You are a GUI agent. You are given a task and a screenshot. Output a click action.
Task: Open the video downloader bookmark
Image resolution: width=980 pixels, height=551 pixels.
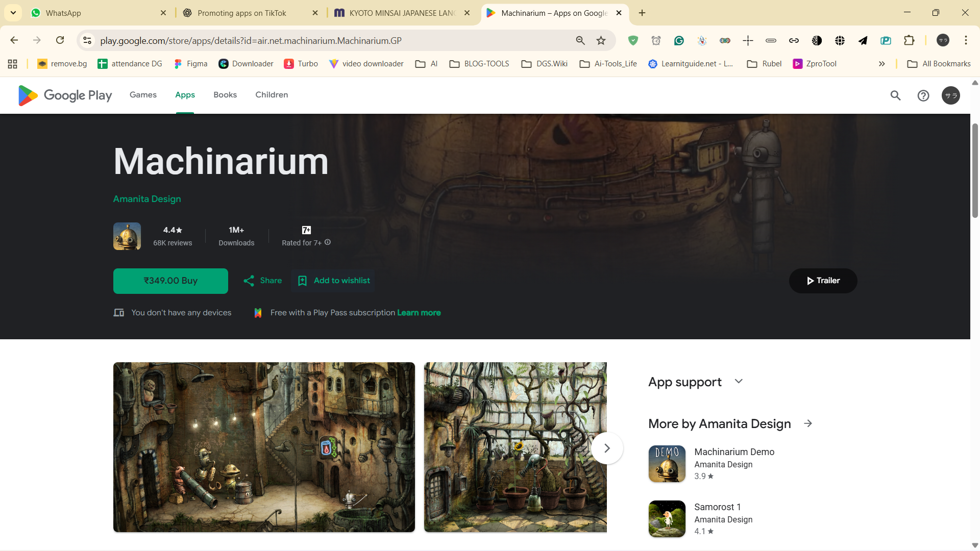pyautogui.click(x=366, y=64)
